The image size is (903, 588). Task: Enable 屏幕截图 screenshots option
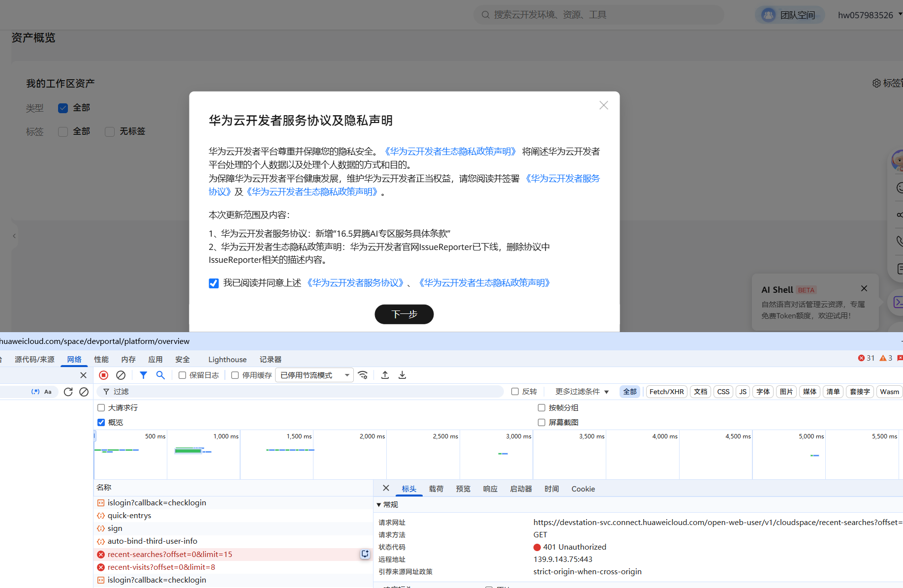[541, 422]
